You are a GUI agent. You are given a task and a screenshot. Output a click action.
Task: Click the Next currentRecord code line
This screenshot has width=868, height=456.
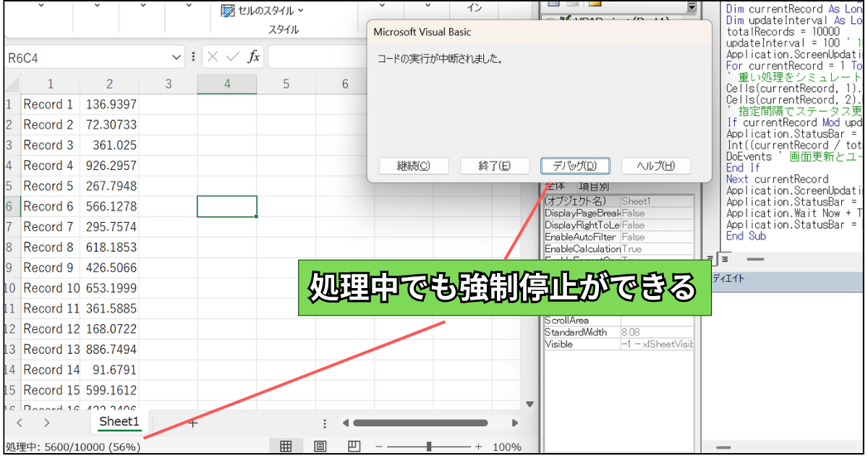click(777, 179)
